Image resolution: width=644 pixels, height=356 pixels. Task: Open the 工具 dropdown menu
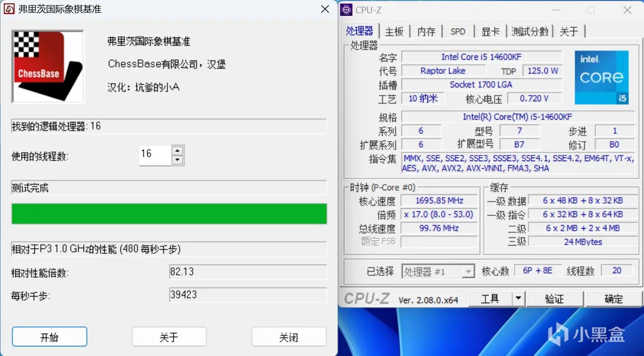pyautogui.click(x=492, y=298)
